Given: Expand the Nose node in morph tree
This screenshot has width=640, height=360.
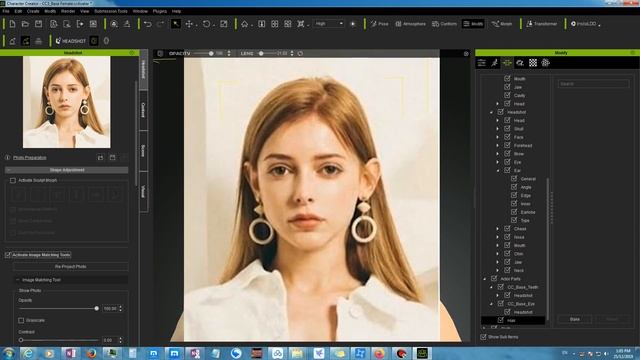Looking at the screenshot, I should pos(498,237).
